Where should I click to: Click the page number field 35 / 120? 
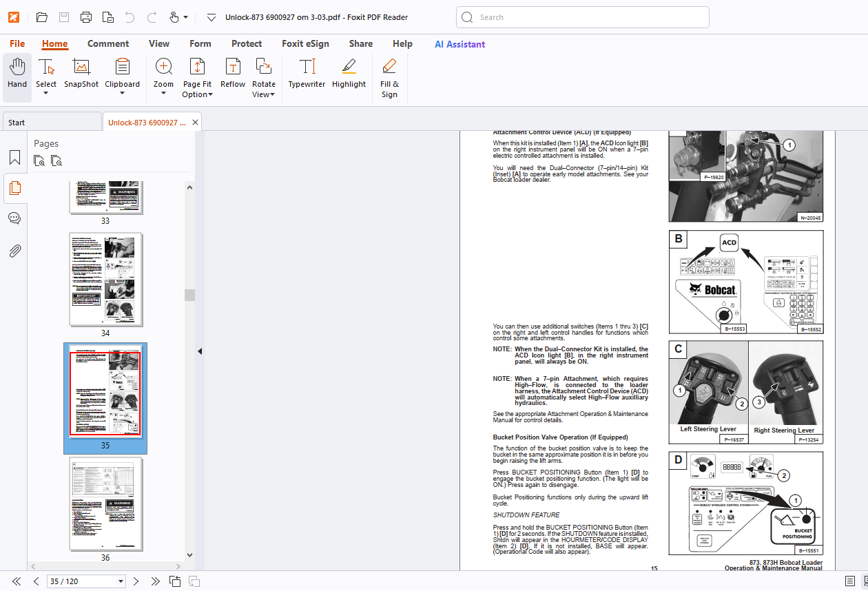pos(81,581)
